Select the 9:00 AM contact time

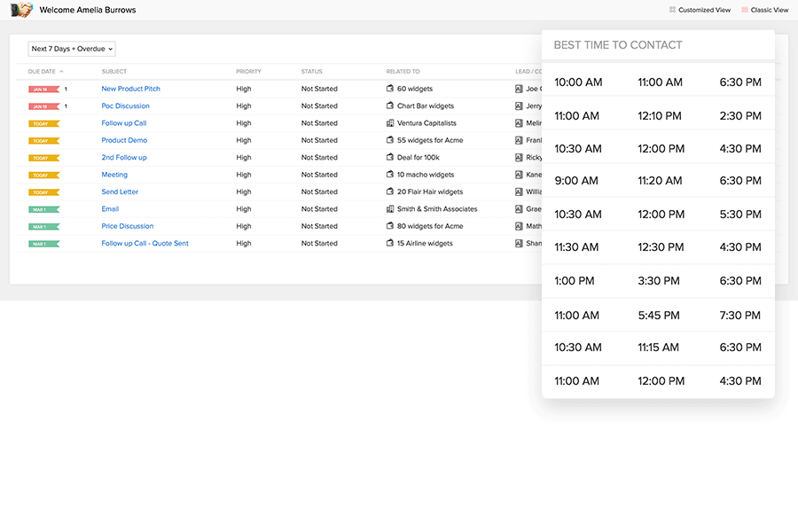click(x=576, y=181)
